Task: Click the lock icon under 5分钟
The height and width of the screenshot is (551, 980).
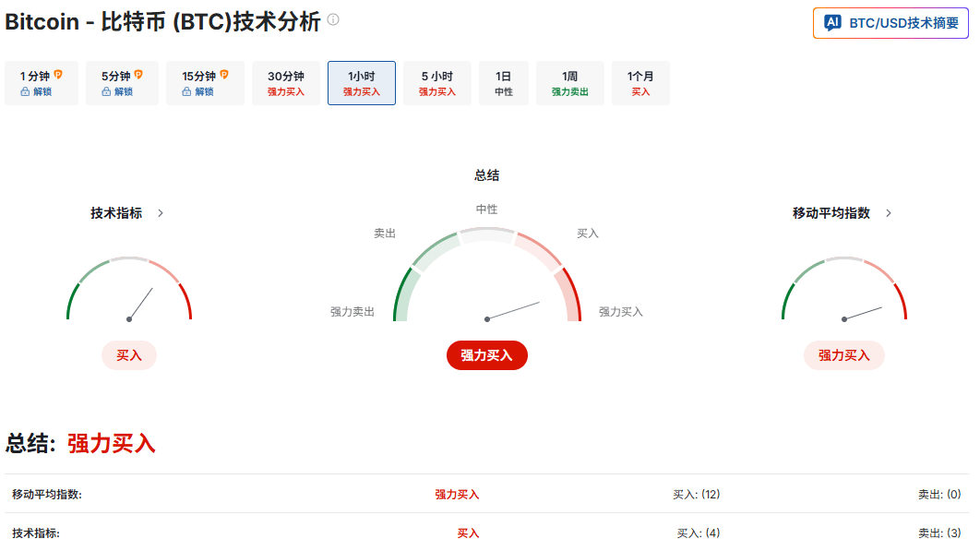Action: [106, 92]
